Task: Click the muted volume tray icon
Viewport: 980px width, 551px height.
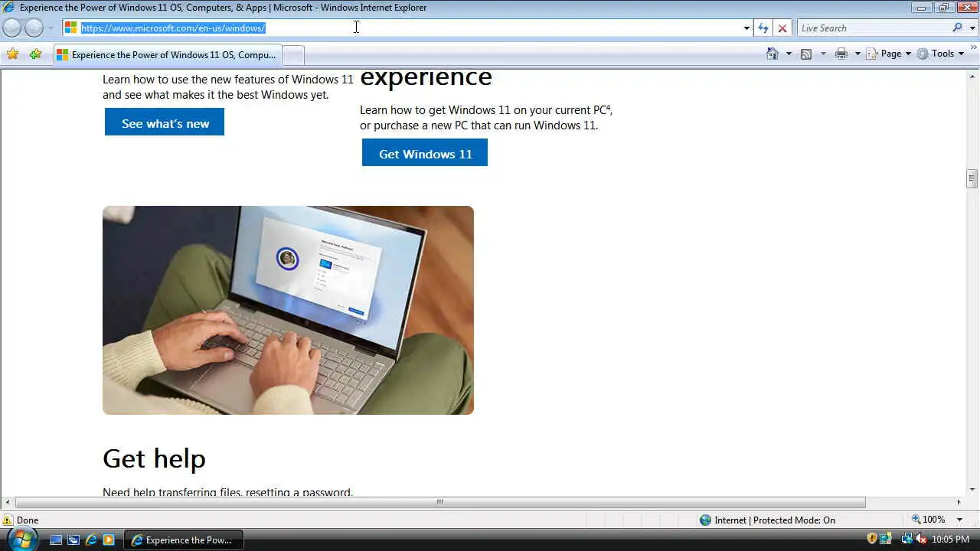Action: (x=921, y=539)
